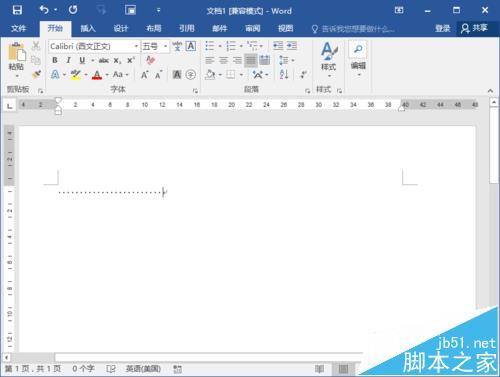Toggle Underline formatting
Screen dimensions: 500x377
pyautogui.click(x=82, y=60)
